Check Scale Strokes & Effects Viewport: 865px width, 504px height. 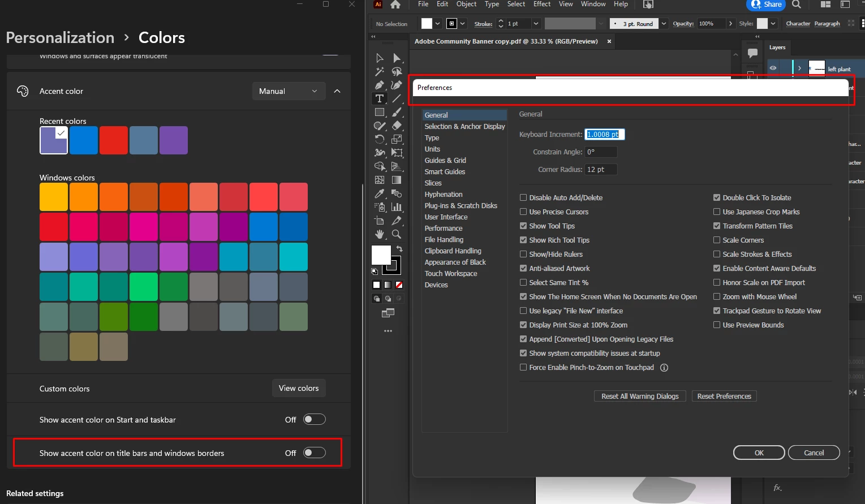[717, 254]
